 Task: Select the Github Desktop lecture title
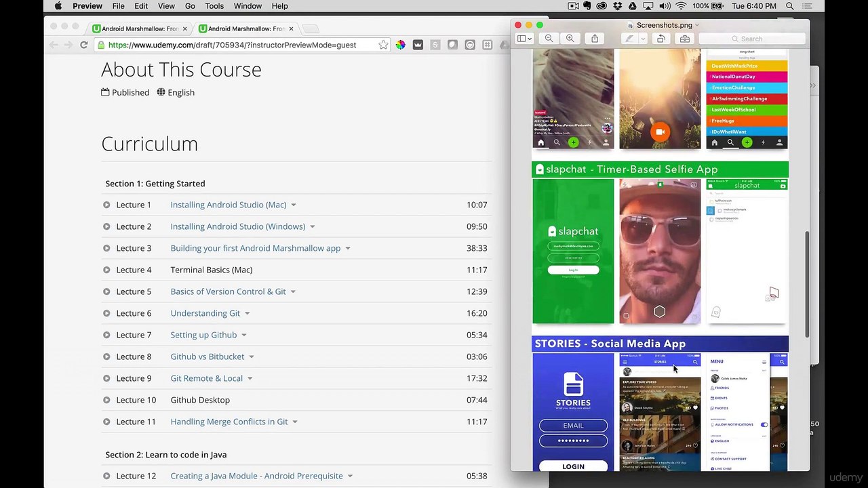tap(200, 400)
